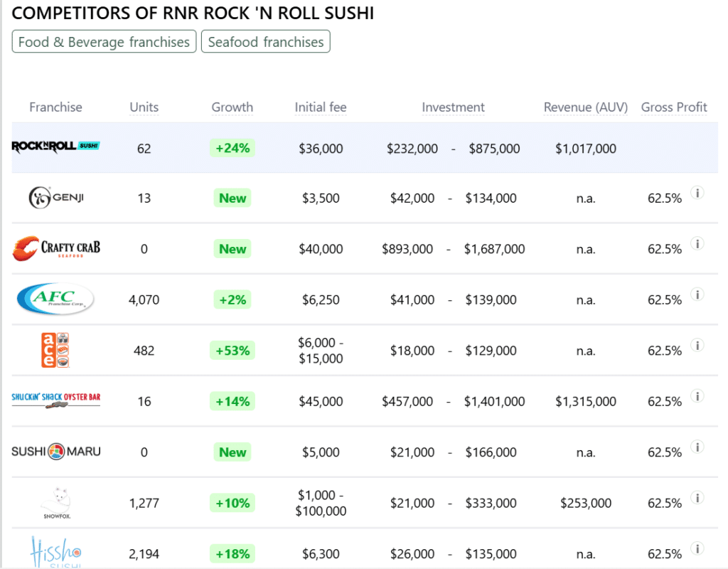Select the $1,687,000 investment value
Screen dimensions: 728x569
tap(495, 250)
